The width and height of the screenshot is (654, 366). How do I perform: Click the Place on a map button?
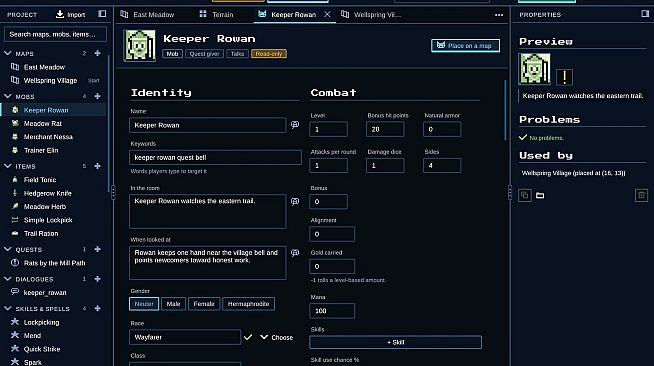pyautogui.click(x=465, y=45)
